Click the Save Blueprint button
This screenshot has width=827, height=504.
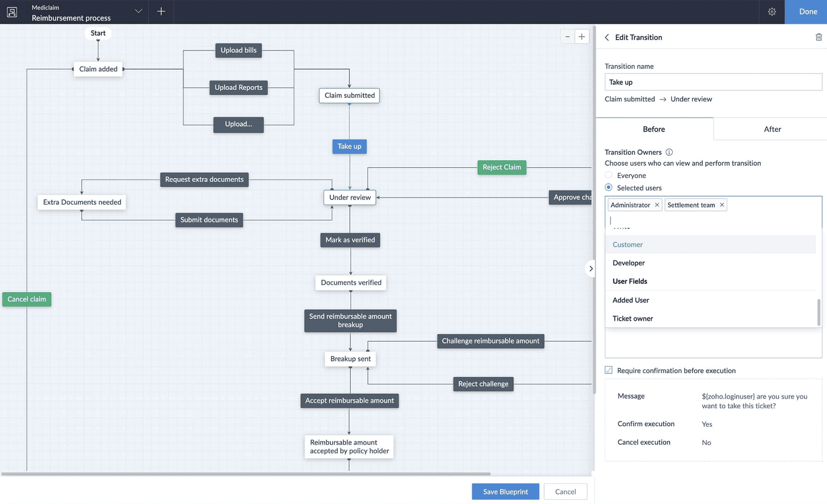[505, 491]
